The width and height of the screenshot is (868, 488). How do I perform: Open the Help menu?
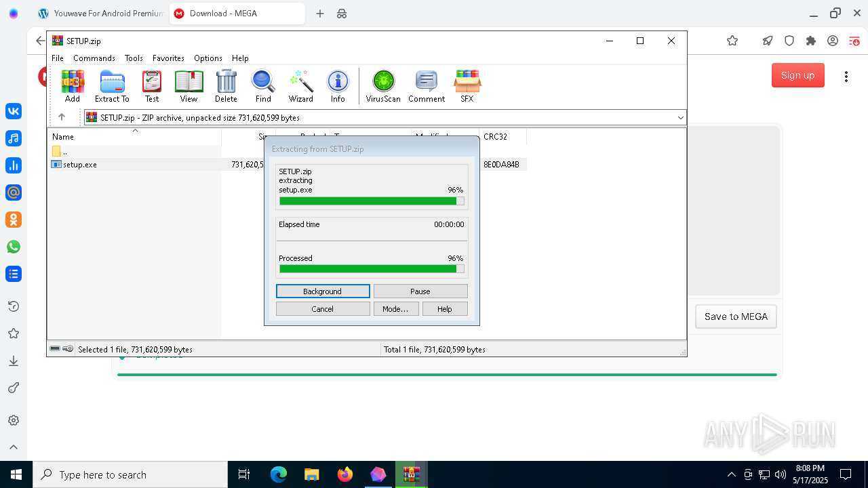[x=240, y=58]
